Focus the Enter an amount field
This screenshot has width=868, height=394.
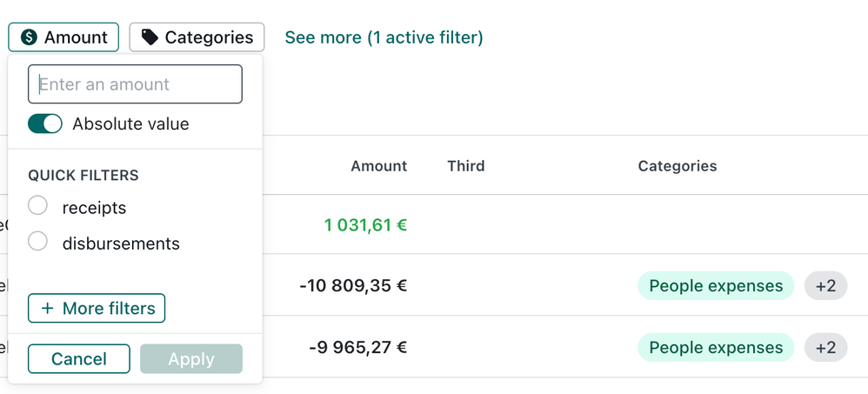pos(135,84)
